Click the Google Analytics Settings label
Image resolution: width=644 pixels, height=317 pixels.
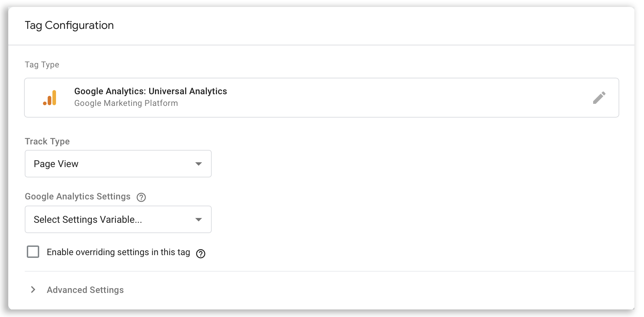pyautogui.click(x=78, y=196)
